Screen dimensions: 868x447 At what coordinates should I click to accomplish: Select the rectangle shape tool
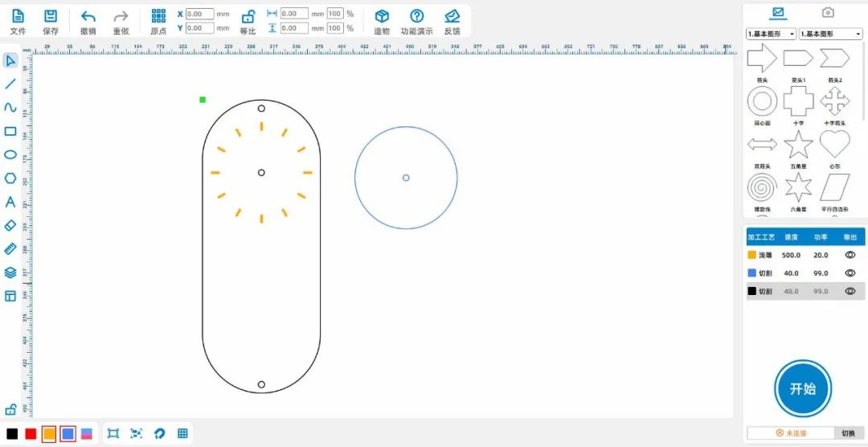pos(10,131)
